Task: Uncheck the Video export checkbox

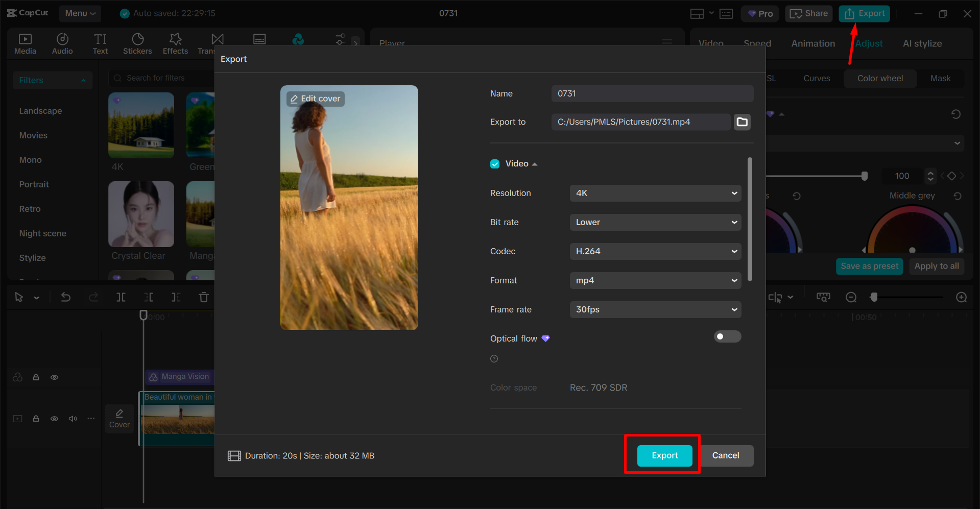Action: [x=494, y=163]
